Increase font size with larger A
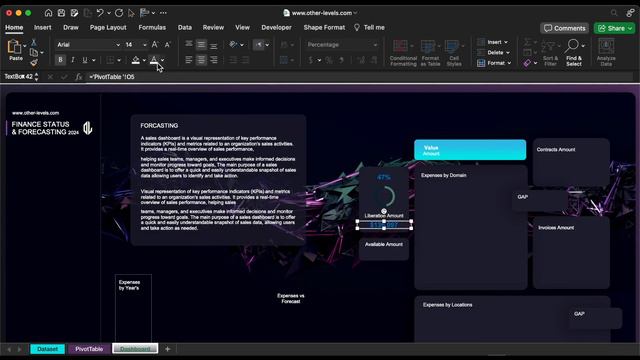 point(155,44)
